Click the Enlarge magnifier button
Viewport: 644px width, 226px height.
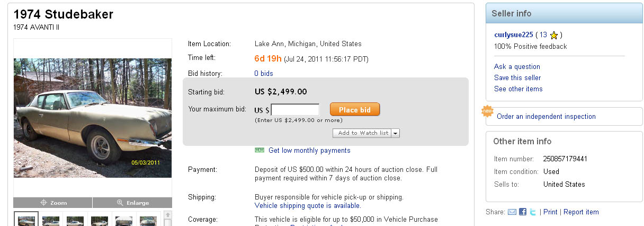(132, 203)
